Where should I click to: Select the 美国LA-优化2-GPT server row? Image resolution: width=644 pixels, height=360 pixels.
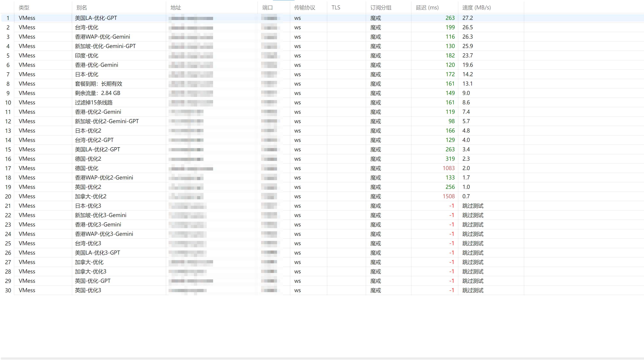point(322,149)
